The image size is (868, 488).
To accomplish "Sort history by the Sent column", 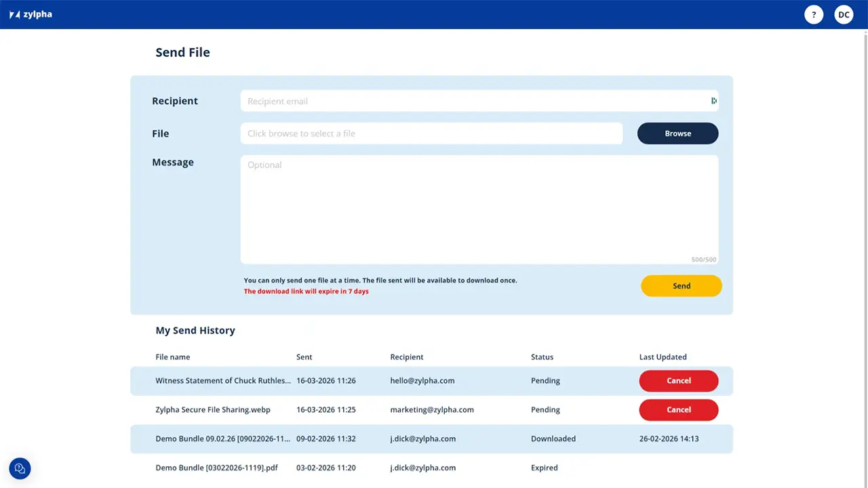I will (304, 357).
